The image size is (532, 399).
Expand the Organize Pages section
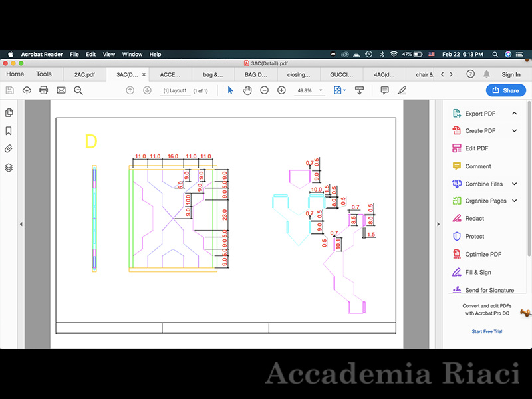point(514,201)
